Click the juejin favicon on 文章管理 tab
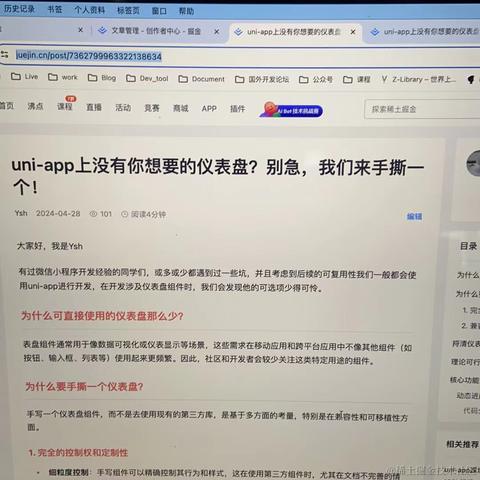480x480 pixels. tap(102, 31)
